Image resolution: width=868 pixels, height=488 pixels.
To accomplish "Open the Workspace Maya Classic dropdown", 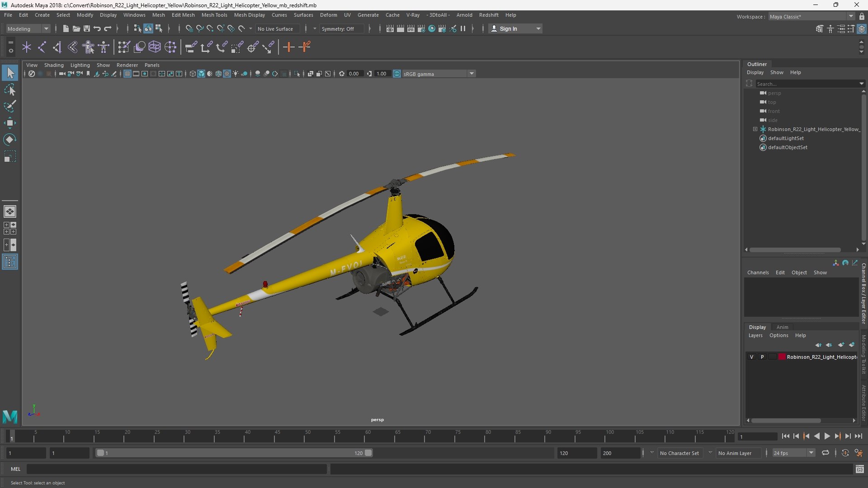I will 811,17.
